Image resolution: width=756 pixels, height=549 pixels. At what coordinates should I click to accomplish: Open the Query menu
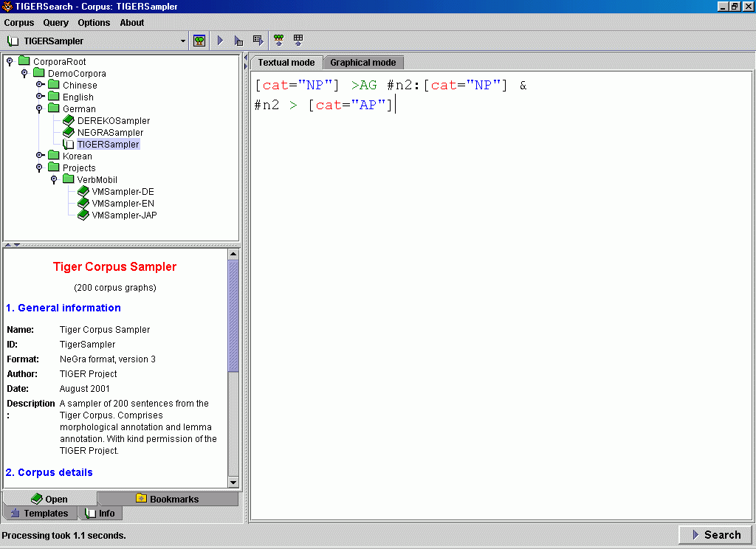tap(56, 23)
